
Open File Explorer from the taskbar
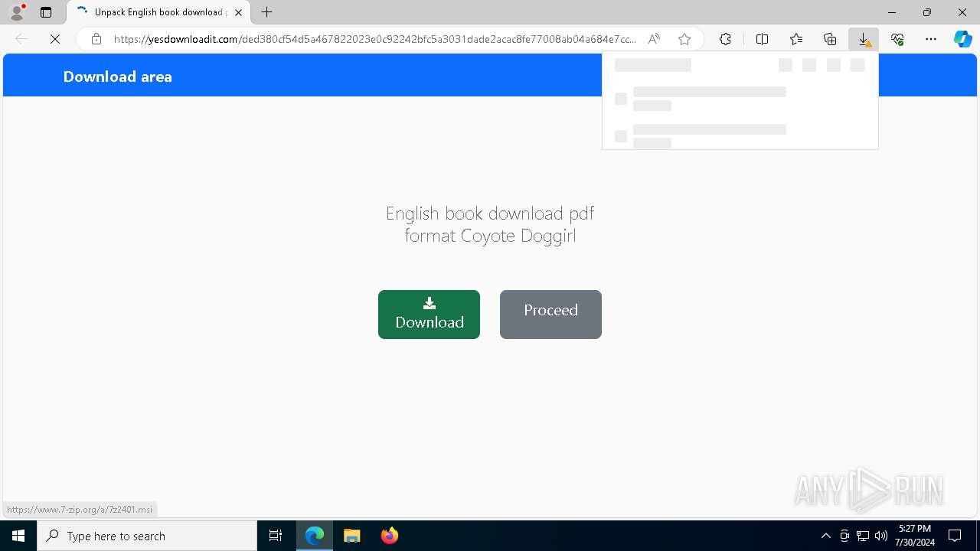click(352, 536)
